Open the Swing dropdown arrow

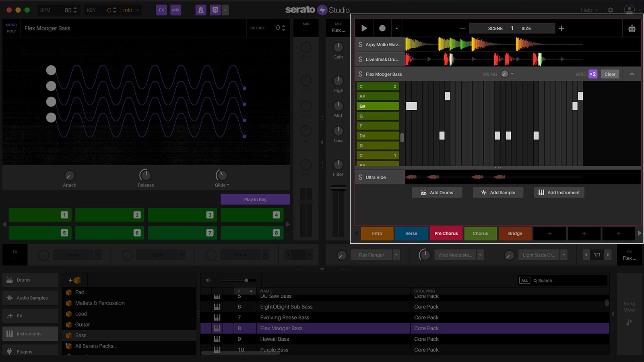[x=512, y=74]
